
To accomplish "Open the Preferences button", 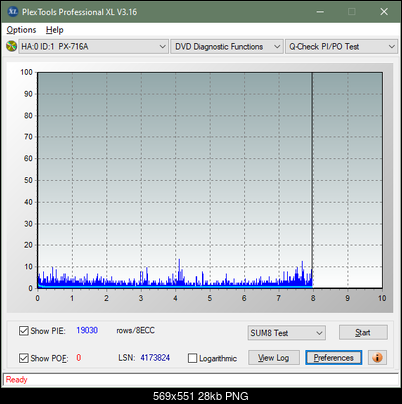I will (334, 358).
